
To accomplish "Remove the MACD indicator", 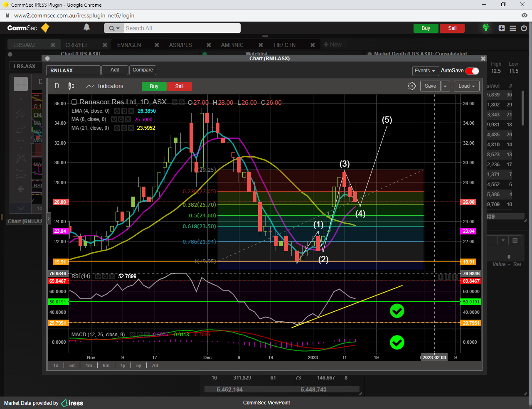I will click(147, 334).
